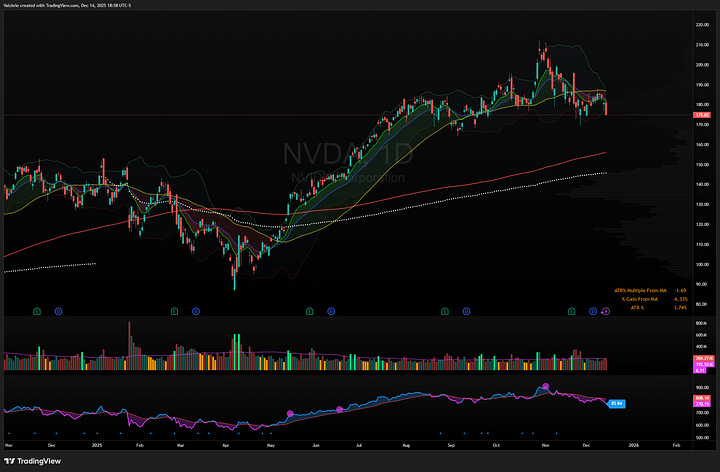Show the dividend D marker for September 2025
Screen dimensions: 720x472
coord(466,311)
